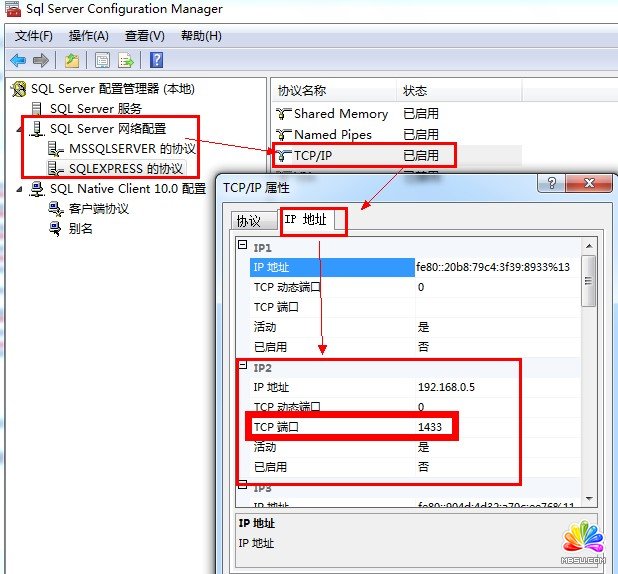This screenshot has height=574, width=618.
Task: Select the Named Pipes protocol icon
Action: [x=283, y=135]
